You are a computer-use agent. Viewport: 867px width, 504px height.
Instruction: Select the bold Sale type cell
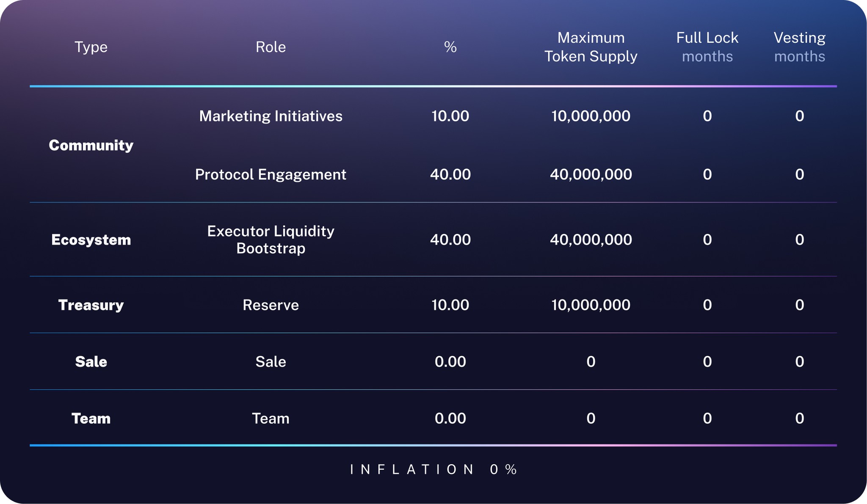[91, 361]
